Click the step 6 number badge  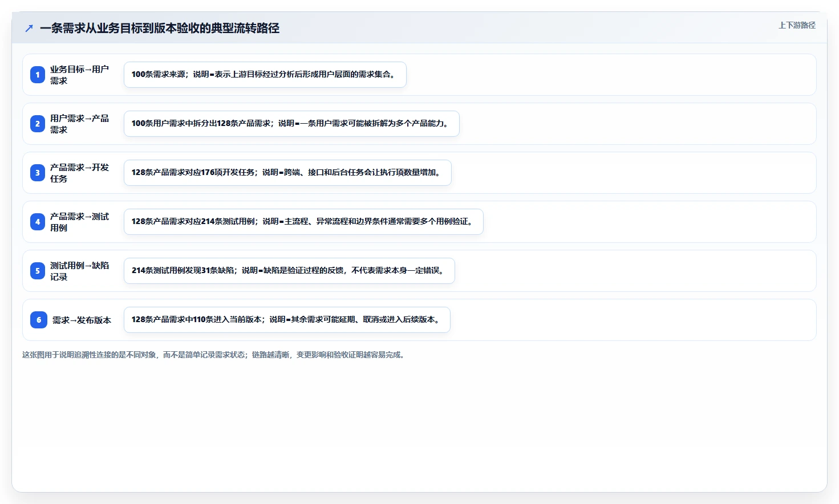[39, 320]
